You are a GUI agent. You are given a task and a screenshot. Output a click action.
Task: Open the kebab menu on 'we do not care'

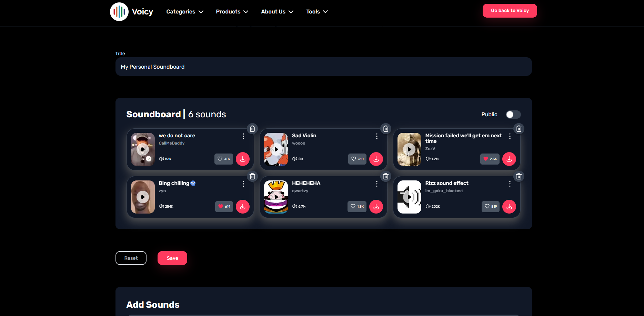click(243, 136)
